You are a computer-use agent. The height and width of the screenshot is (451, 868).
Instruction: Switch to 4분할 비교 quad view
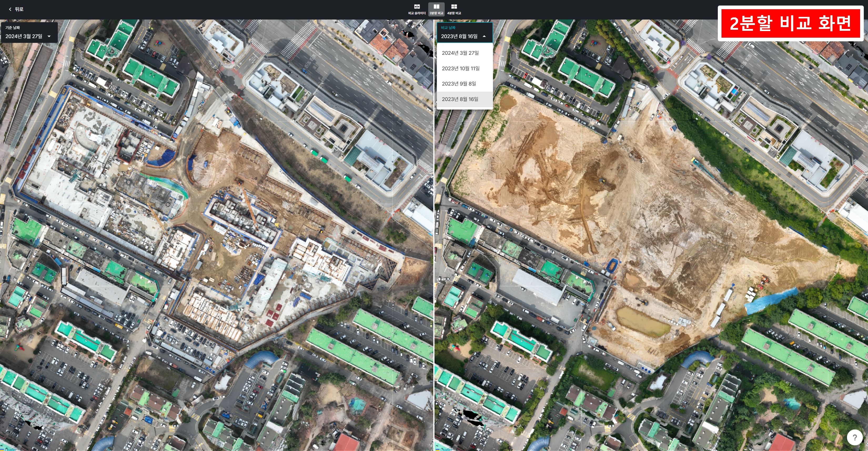[x=454, y=9]
